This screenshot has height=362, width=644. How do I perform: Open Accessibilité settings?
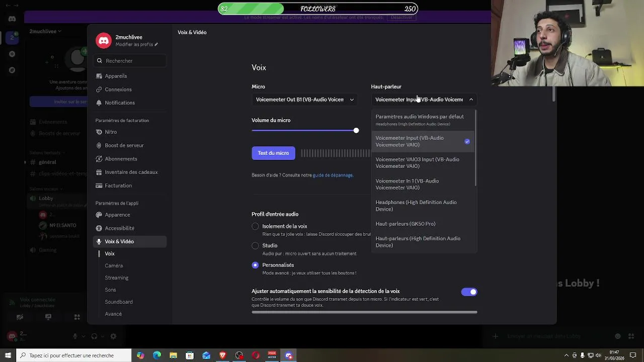pos(130,228)
